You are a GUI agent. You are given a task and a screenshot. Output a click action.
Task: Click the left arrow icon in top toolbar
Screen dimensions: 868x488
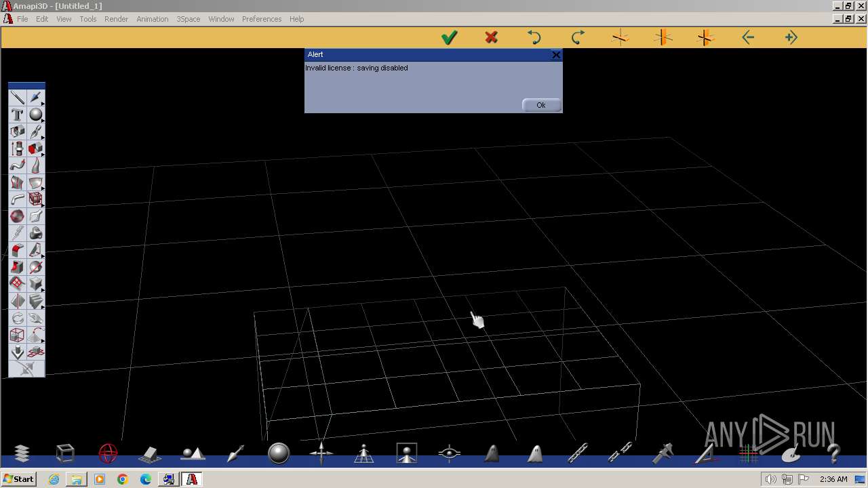click(748, 38)
